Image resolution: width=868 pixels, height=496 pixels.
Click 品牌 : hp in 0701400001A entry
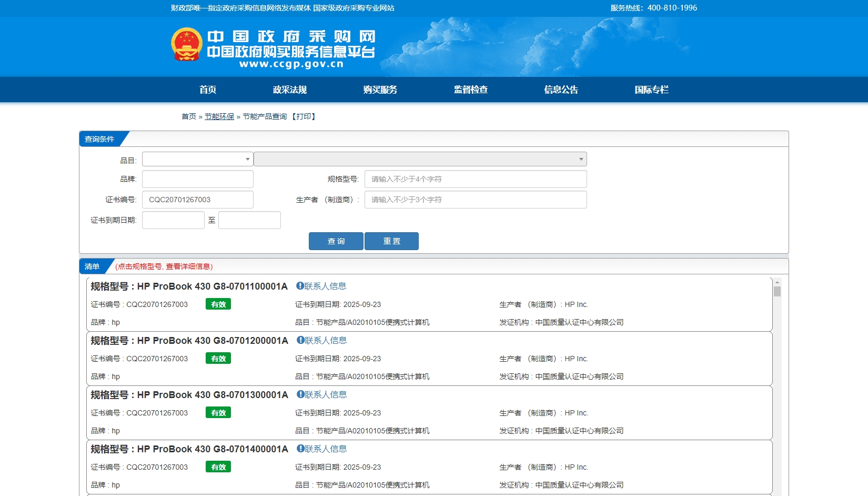point(105,485)
